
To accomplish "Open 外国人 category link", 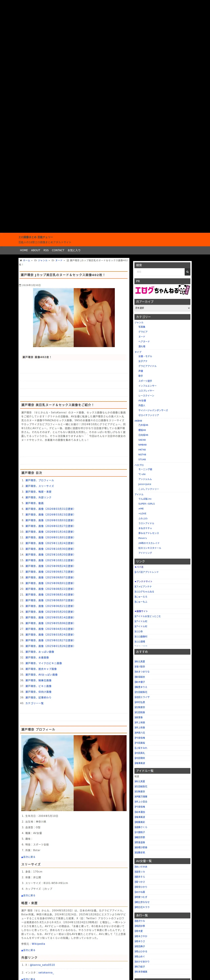I will [x=142, y=406].
